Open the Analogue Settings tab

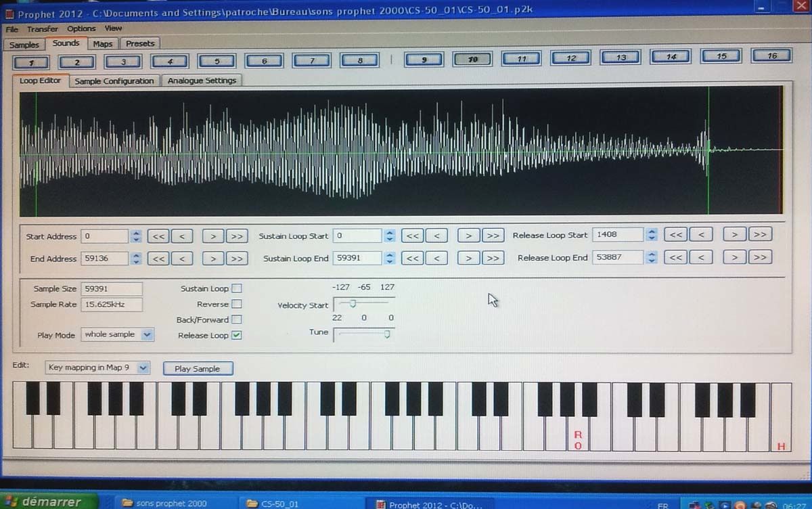(x=202, y=80)
